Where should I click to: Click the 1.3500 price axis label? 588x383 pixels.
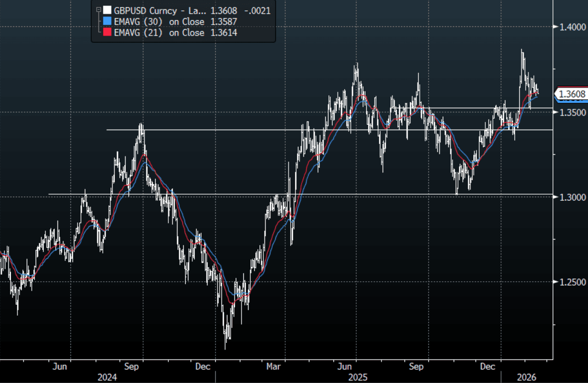point(571,112)
